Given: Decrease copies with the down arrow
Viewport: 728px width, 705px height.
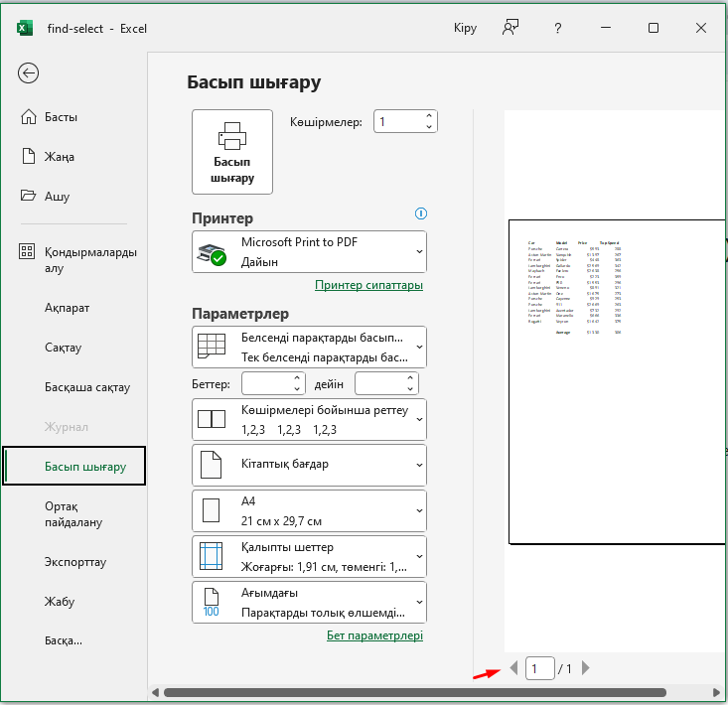Looking at the screenshot, I should (429, 127).
